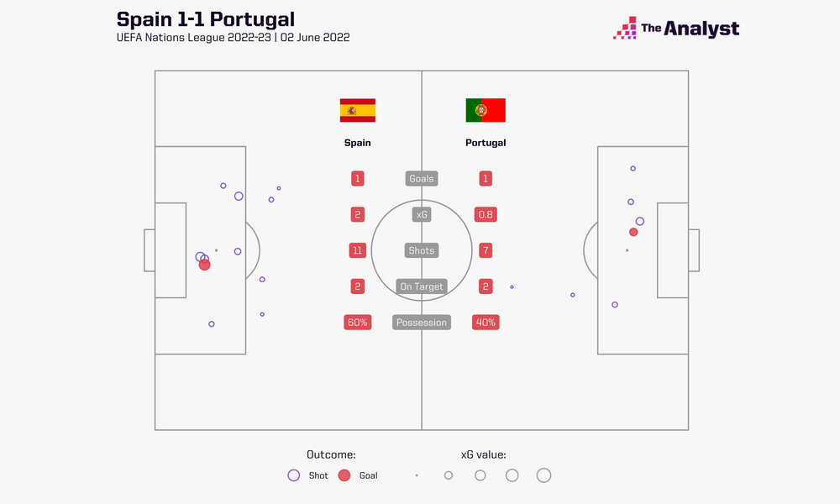This screenshot has width=840, height=504.
Task: Click the Spain flag icon
Action: click(357, 110)
